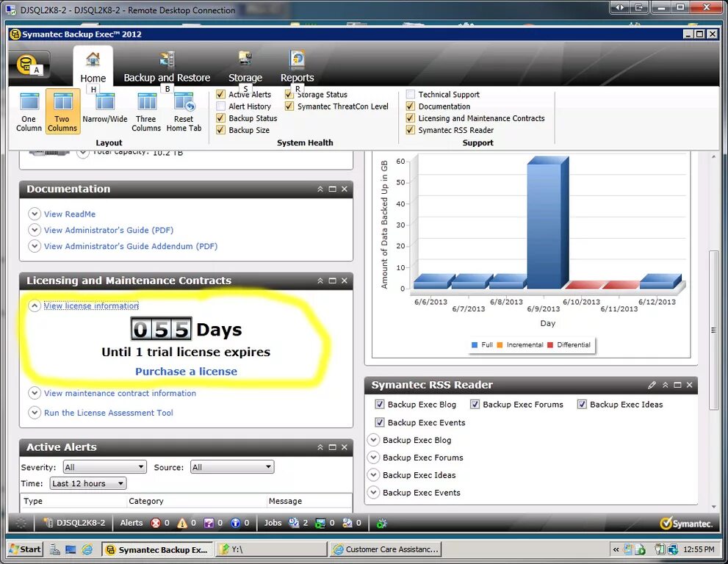
Task: Click Symantec logo in status bar
Action: (685, 523)
